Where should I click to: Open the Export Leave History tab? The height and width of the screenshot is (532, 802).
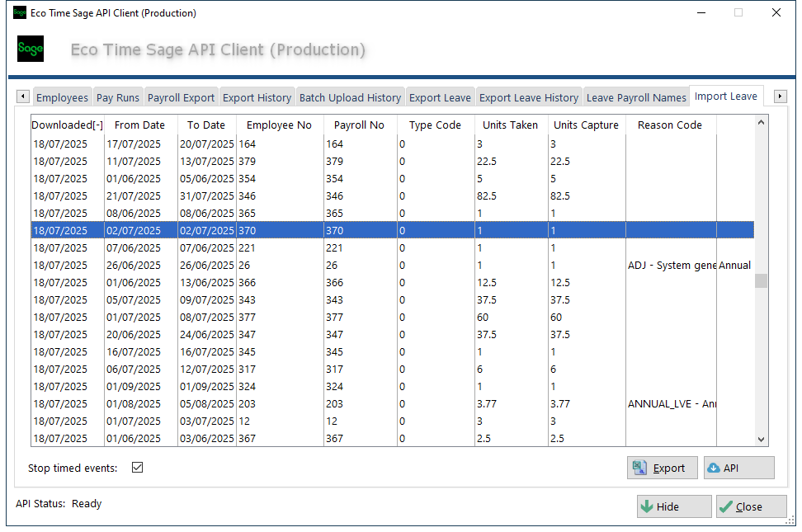point(528,97)
